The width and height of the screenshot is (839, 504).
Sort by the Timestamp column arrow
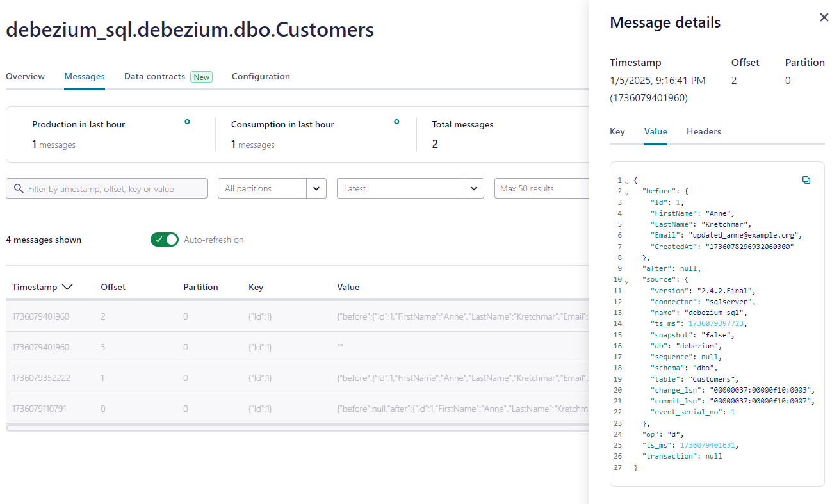(67, 287)
